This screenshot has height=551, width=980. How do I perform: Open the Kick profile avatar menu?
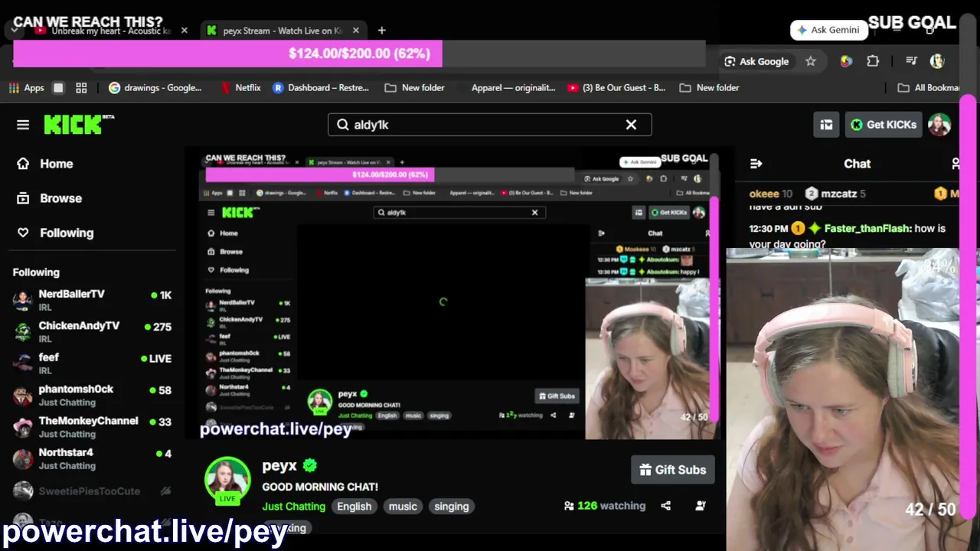pyautogui.click(x=939, y=125)
